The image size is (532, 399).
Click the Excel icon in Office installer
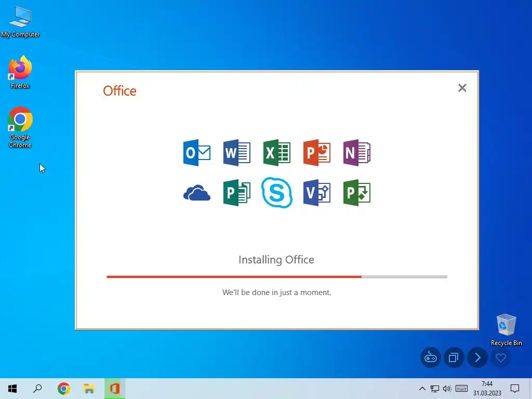click(x=277, y=153)
